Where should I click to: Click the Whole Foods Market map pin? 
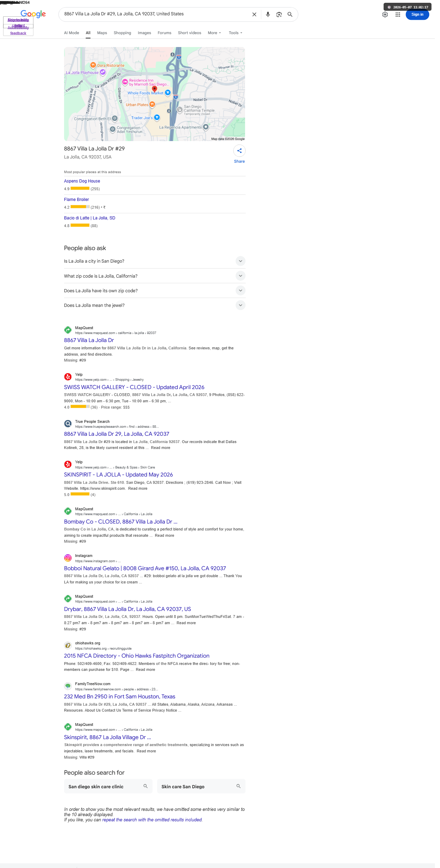pyautogui.click(x=168, y=92)
